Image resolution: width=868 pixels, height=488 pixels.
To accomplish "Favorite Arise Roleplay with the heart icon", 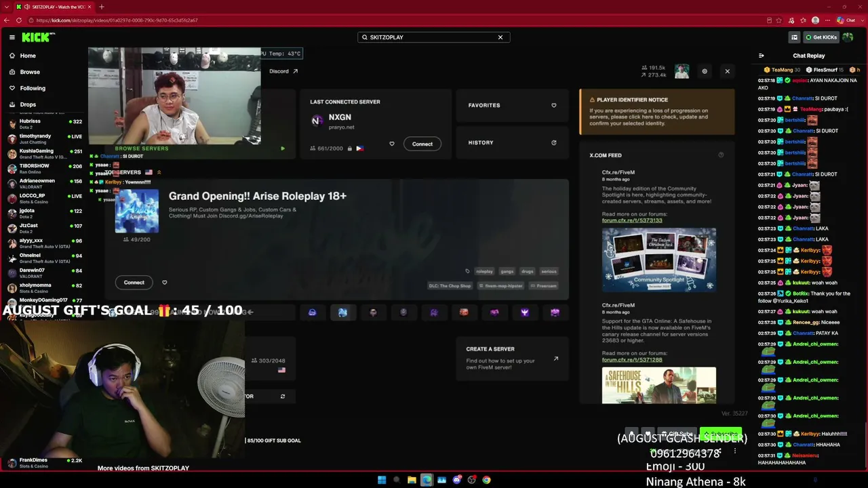I will click(x=164, y=283).
